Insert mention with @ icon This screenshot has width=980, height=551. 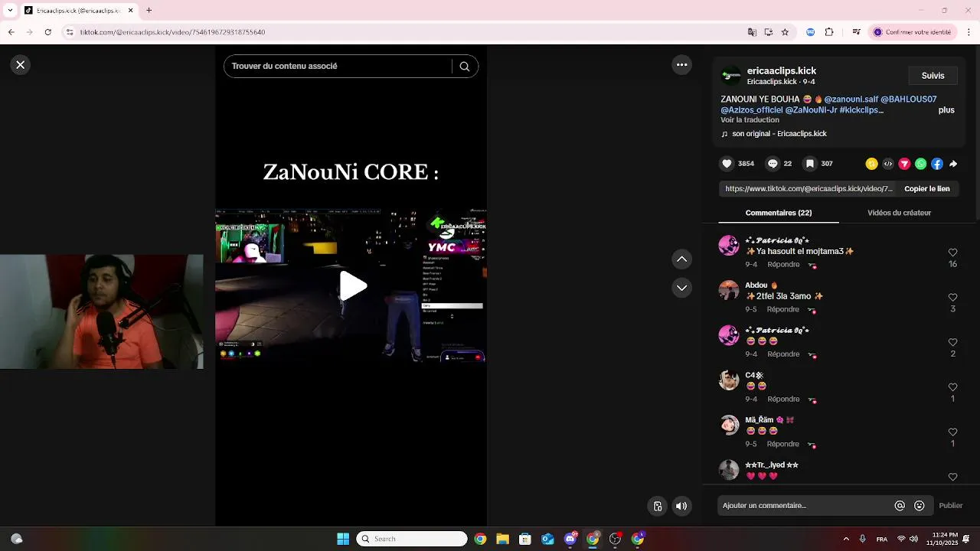coord(900,506)
